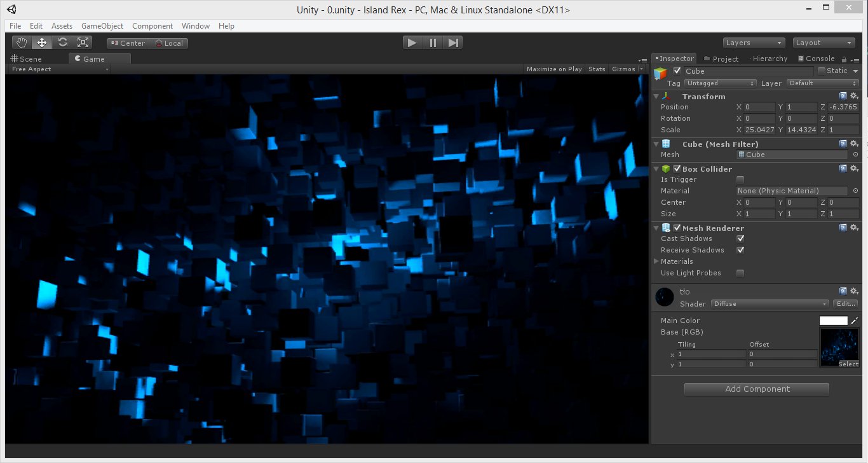Toggle Maximize on Play
Viewport: 868px width, 463px height.
[554, 69]
